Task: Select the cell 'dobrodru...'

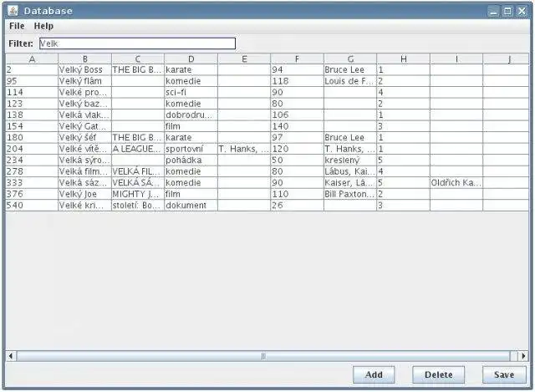Action: click(191, 115)
